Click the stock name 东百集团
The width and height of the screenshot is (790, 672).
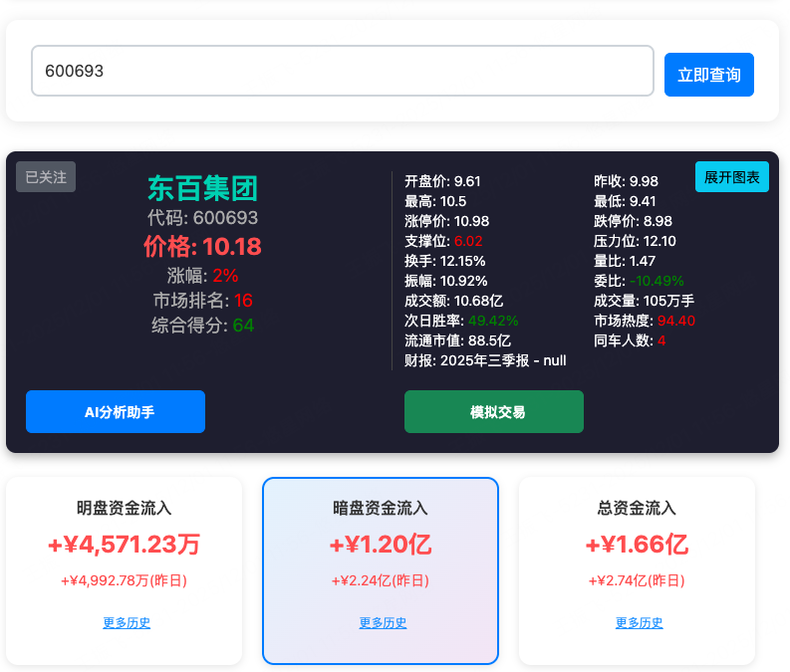202,189
